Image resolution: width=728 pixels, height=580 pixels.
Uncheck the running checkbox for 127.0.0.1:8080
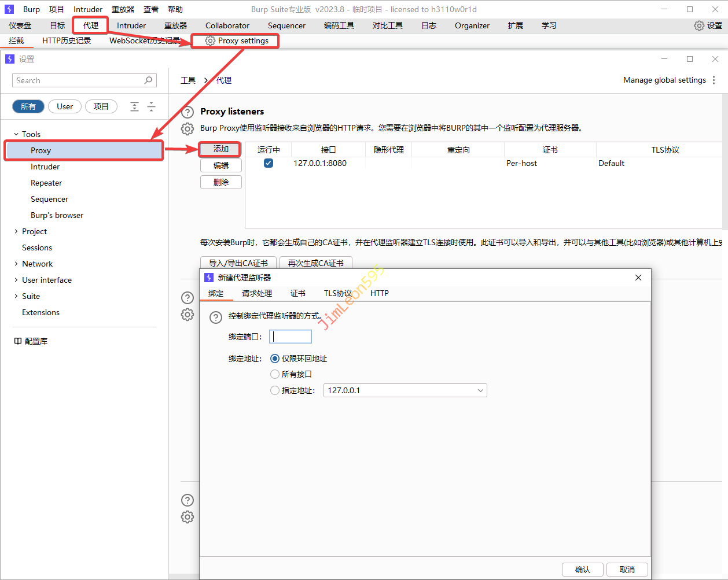point(269,163)
